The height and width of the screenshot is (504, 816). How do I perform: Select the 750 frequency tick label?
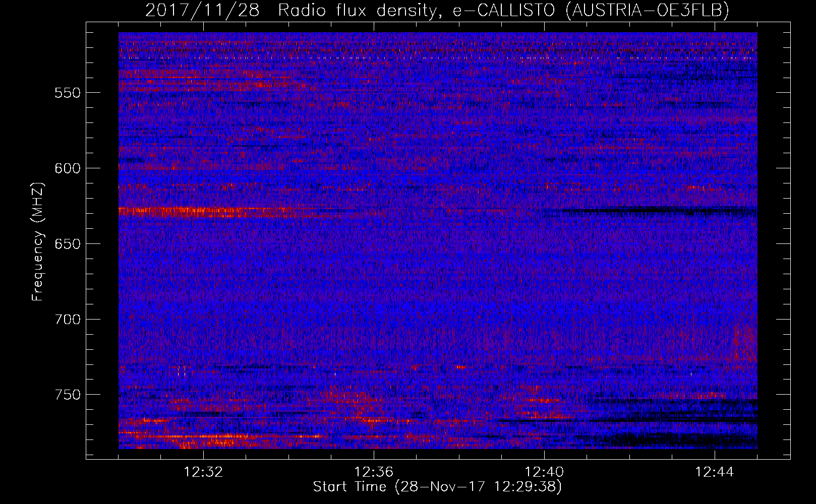pyautogui.click(x=68, y=395)
